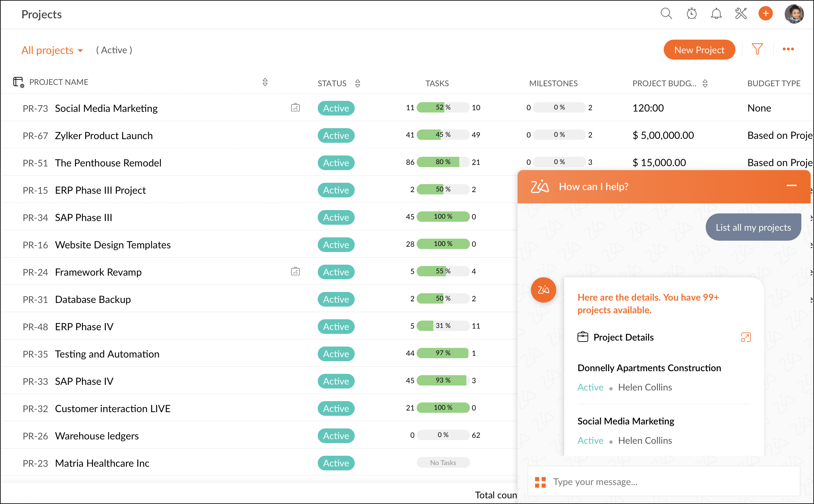814x504 pixels.
Task: Expand Project Details in new view
Action: [746, 337]
